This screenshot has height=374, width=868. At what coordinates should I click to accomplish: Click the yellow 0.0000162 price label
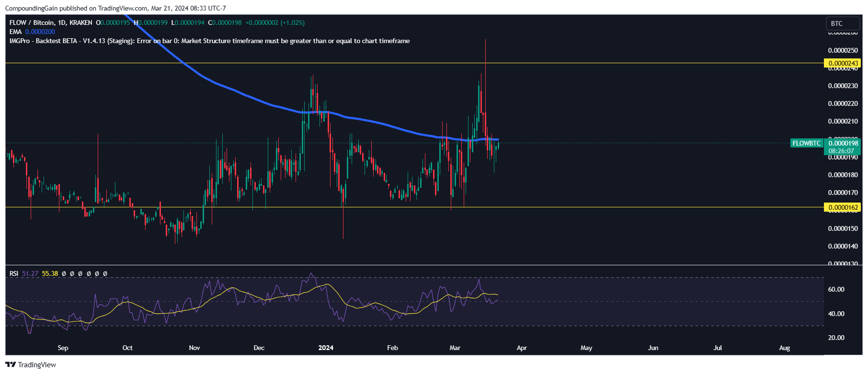point(842,207)
